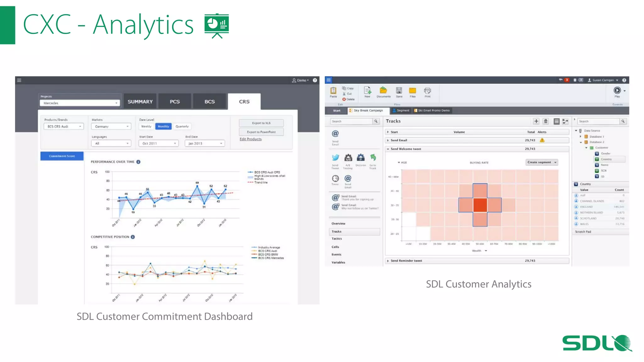Open the Markets dropdown showing Germany

click(x=111, y=126)
